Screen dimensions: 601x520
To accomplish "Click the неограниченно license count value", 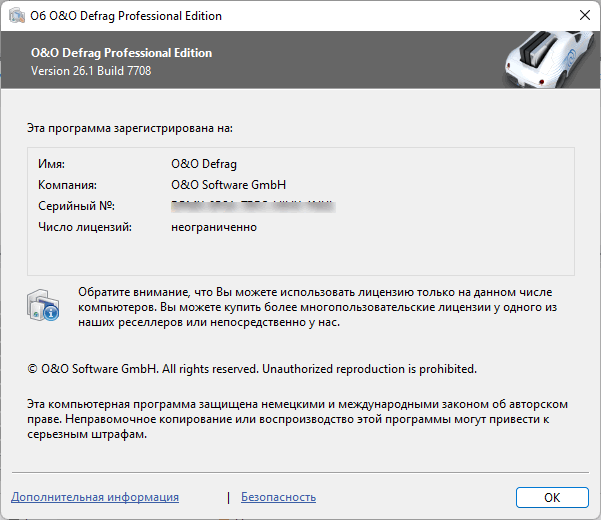I will coord(214,227).
